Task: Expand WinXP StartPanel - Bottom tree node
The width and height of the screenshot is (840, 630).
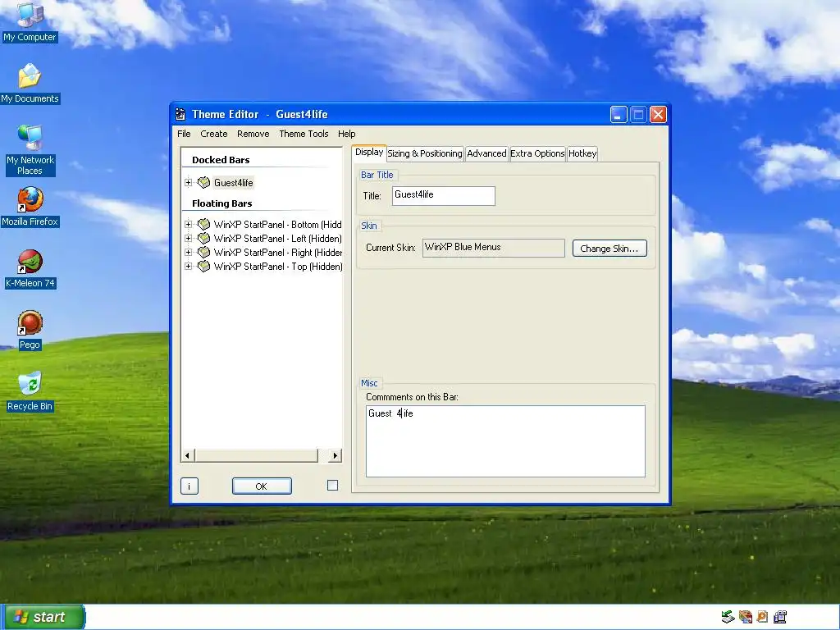Action: point(188,225)
